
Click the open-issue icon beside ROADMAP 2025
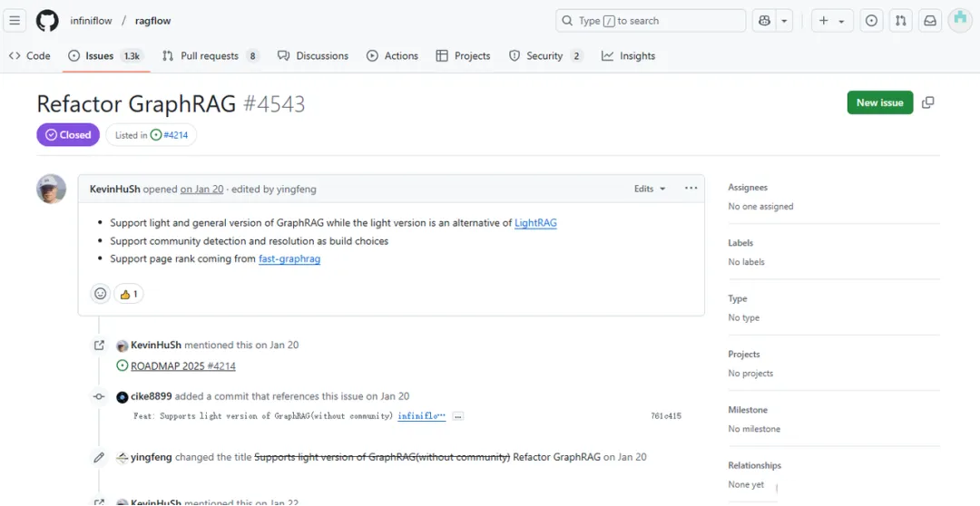pyautogui.click(x=122, y=366)
